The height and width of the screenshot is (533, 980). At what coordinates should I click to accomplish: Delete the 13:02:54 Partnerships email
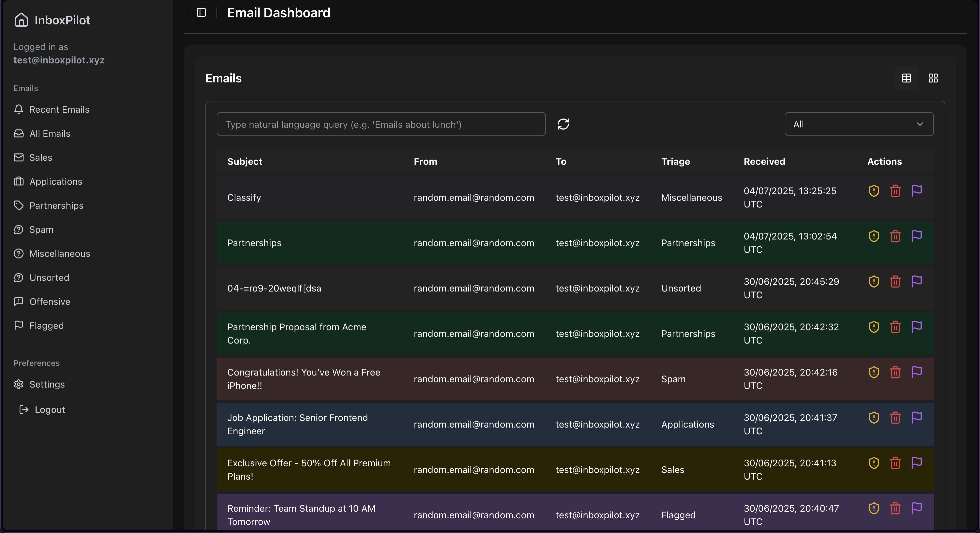click(895, 236)
